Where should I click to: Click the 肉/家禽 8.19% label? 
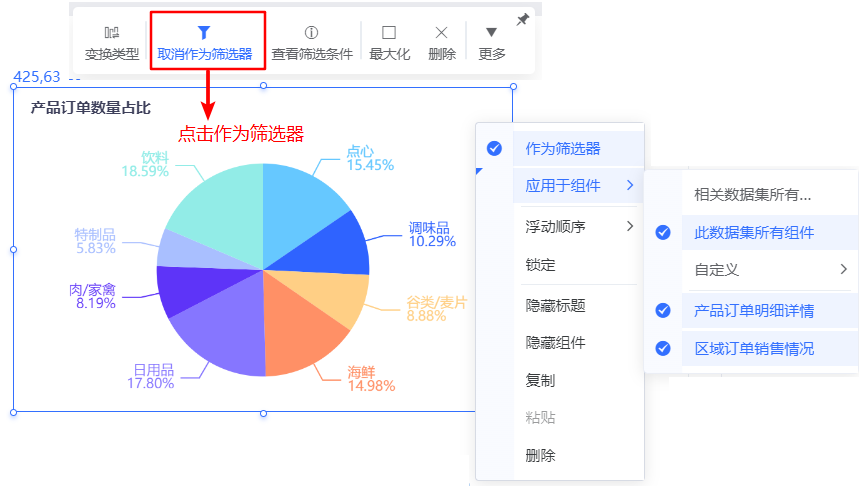[92, 296]
